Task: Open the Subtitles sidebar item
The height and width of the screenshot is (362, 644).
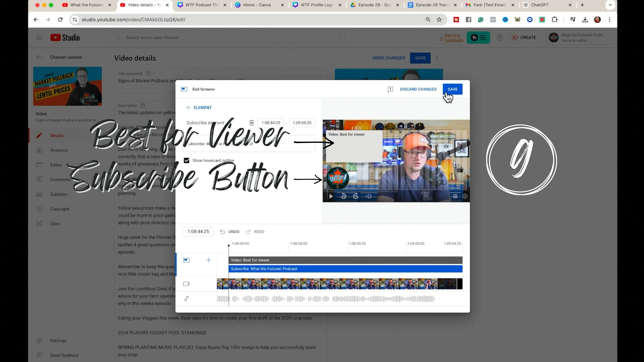Action: (x=59, y=194)
